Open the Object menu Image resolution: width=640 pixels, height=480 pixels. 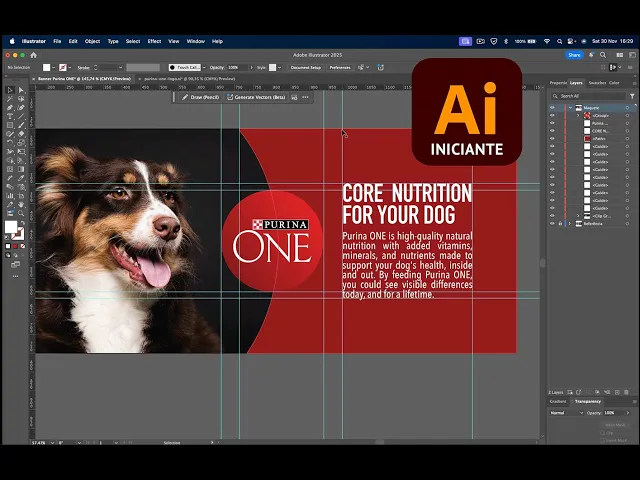pos(92,41)
